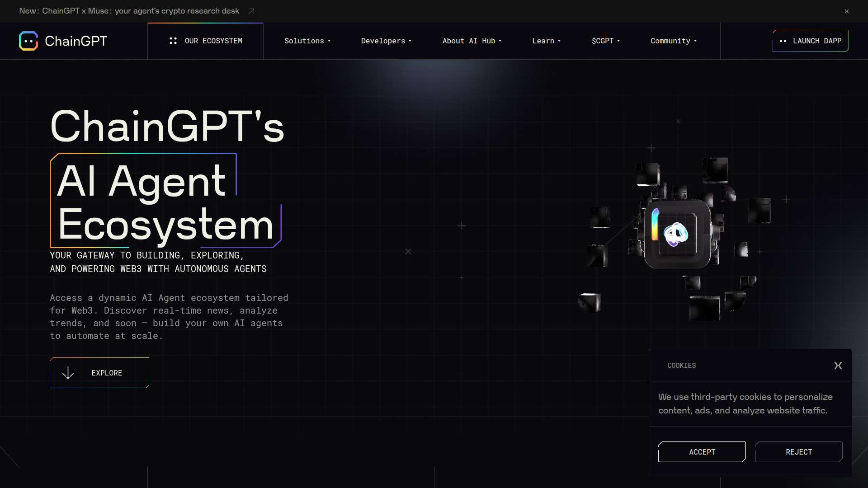Click the Launch DApp button

[811, 41]
